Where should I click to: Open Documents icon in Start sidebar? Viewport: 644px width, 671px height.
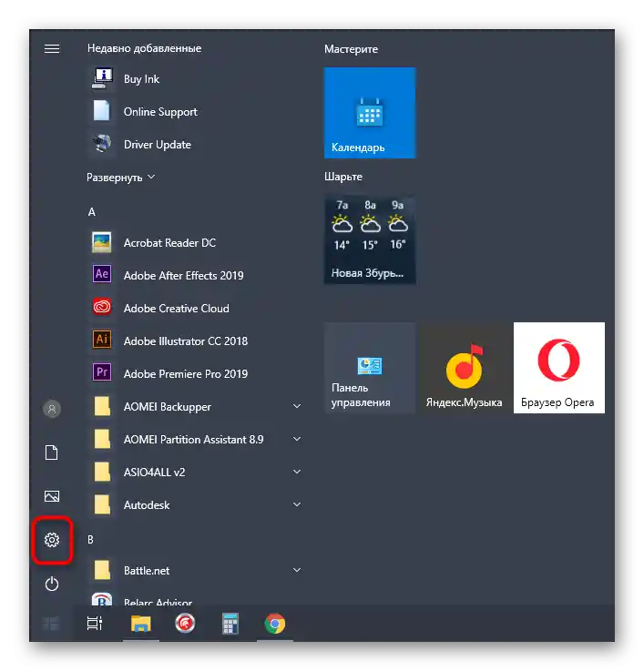(x=52, y=452)
